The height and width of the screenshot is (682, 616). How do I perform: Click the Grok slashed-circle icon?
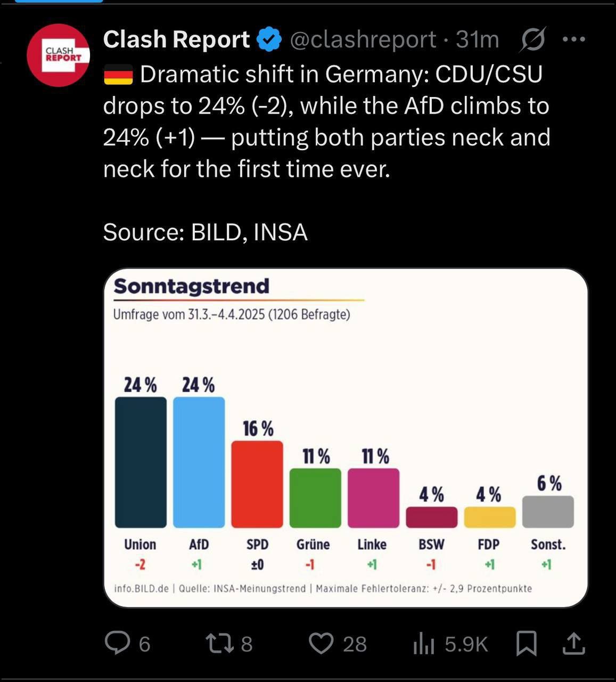[532, 40]
